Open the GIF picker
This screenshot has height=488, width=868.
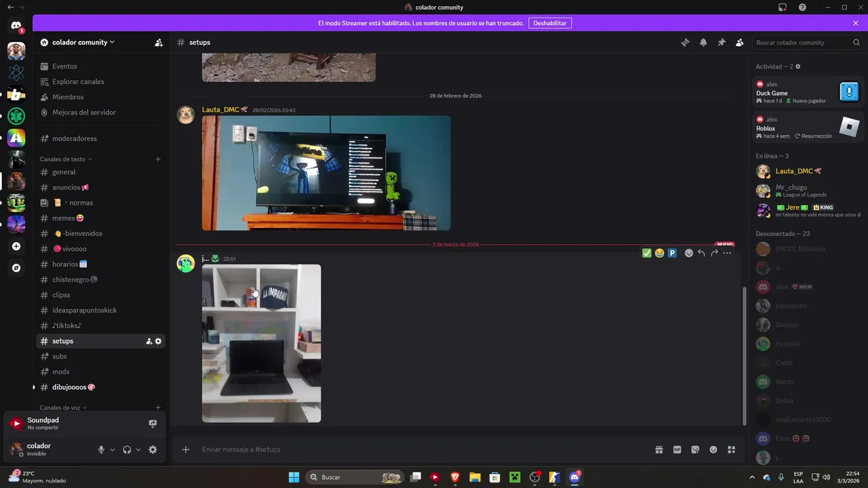click(x=677, y=449)
